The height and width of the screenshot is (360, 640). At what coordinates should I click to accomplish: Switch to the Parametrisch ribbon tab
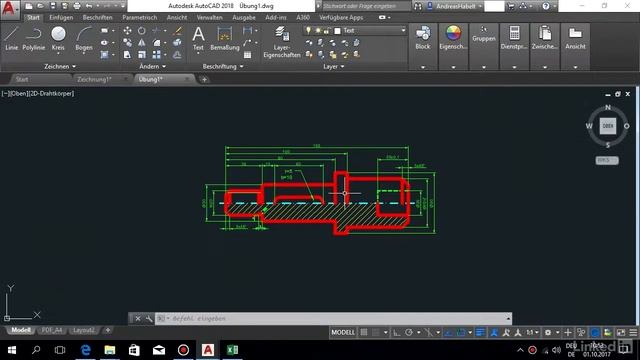(x=140, y=18)
